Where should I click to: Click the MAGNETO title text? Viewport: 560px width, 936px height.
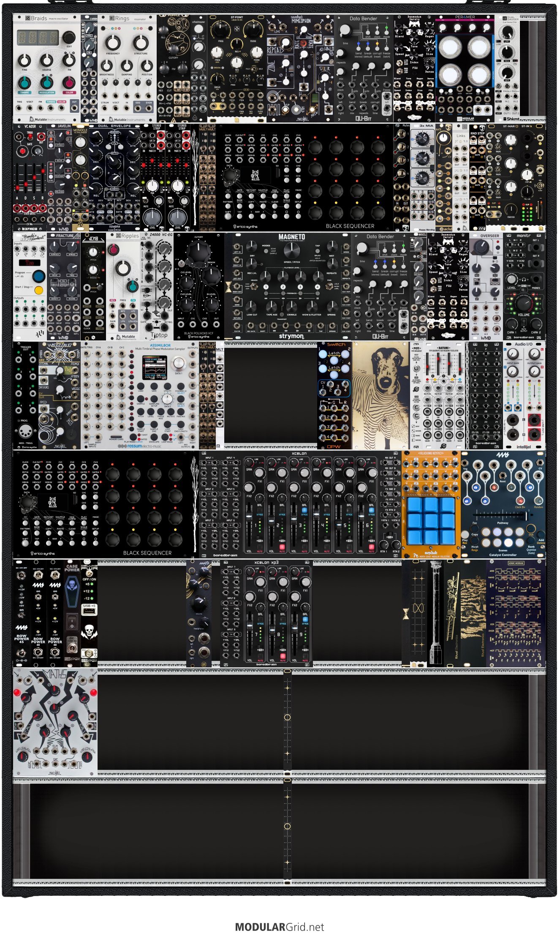coord(291,237)
